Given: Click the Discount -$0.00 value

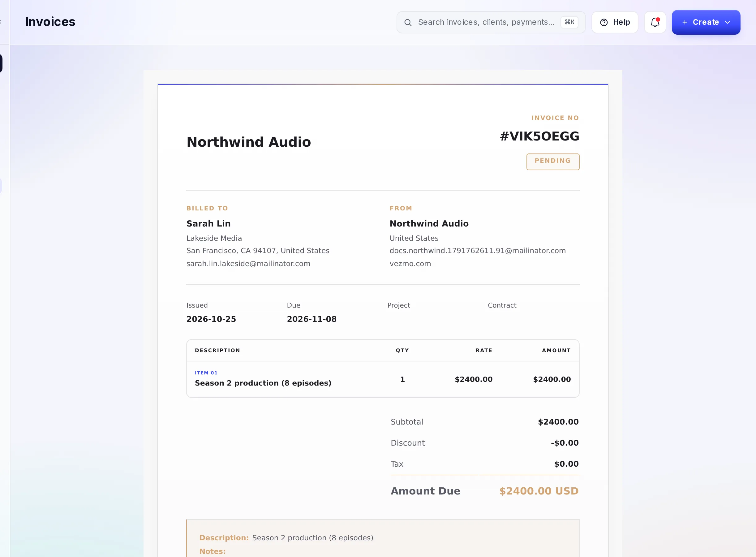Looking at the screenshot, I should click(x=565, y=443).
